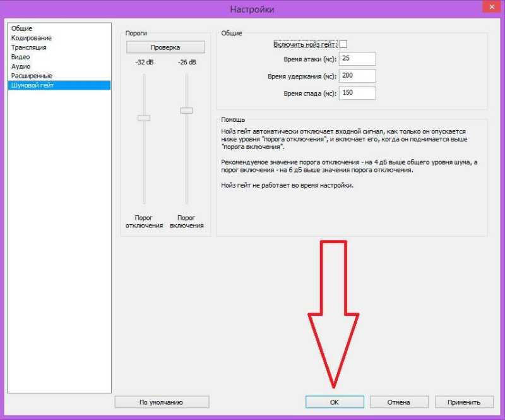Click the Отмена button
The width and height of the screenshot is (505, 420).
pyautogui.click(x=399, y=402)
